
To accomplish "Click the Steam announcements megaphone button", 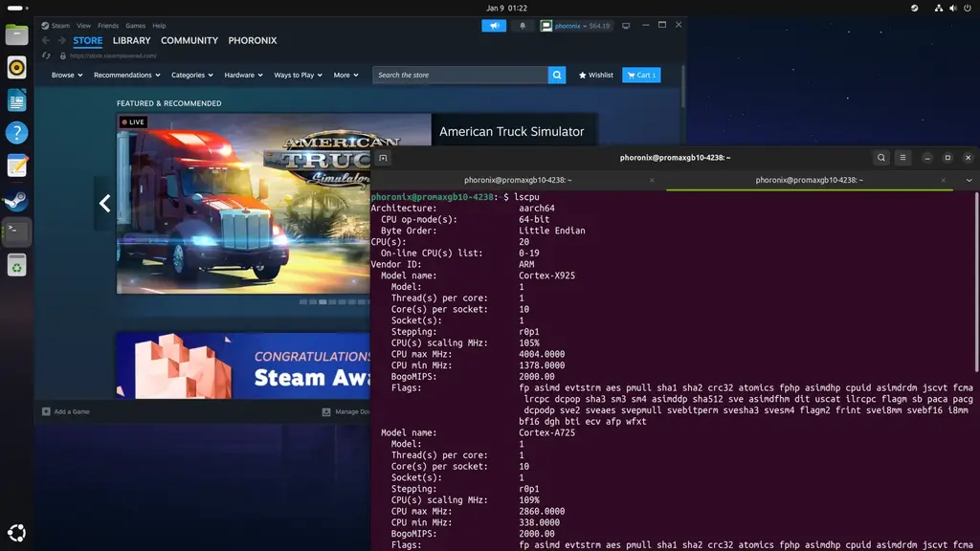I will (494, 26).
